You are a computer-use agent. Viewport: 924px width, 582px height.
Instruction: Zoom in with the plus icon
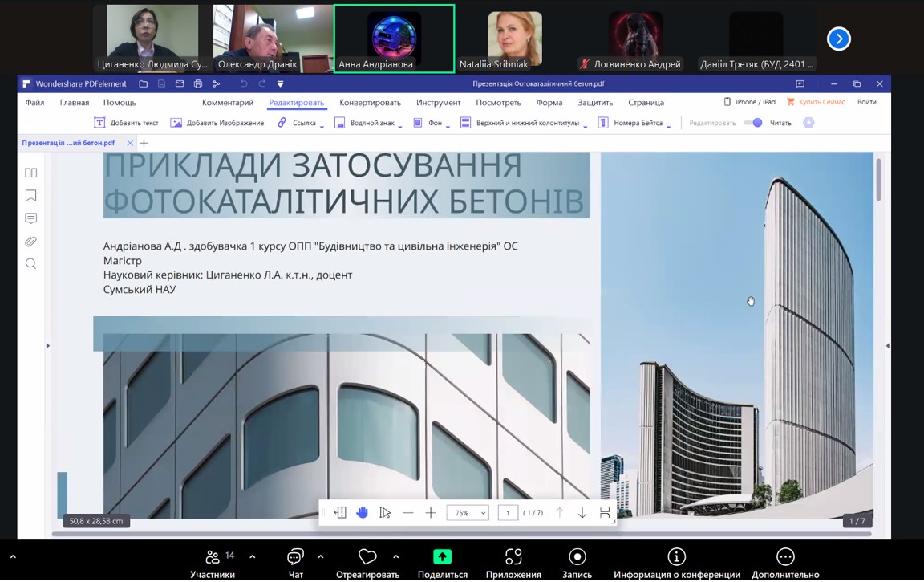tap(431, 513)
